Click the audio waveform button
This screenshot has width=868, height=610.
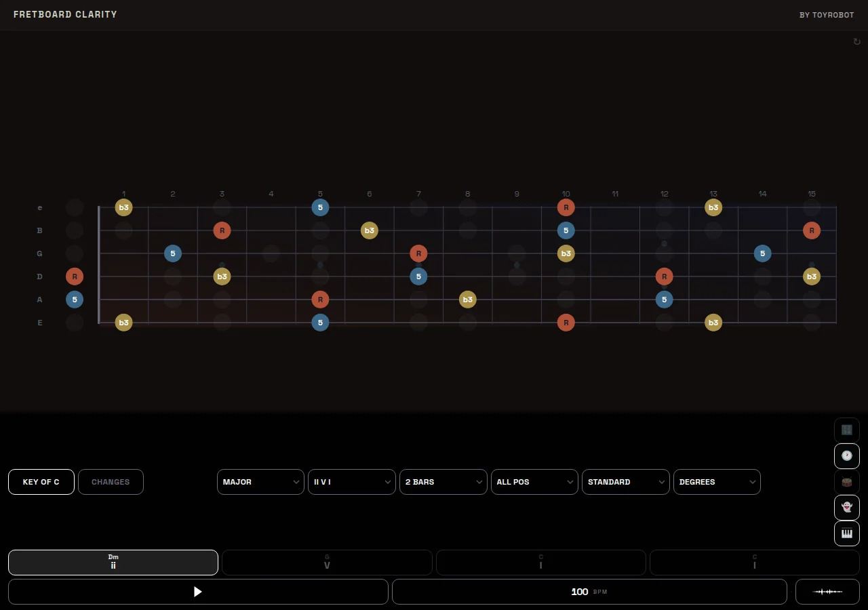(x=827, y=592)
